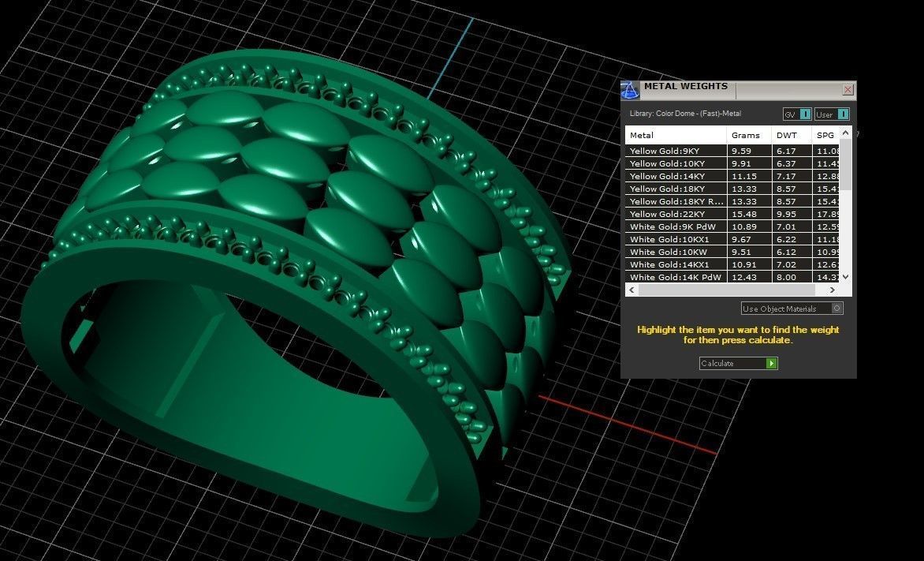The width and height of the screenshot is (924, 561).
Task: Sort by the Metal column header
Action: coord(676,135)
